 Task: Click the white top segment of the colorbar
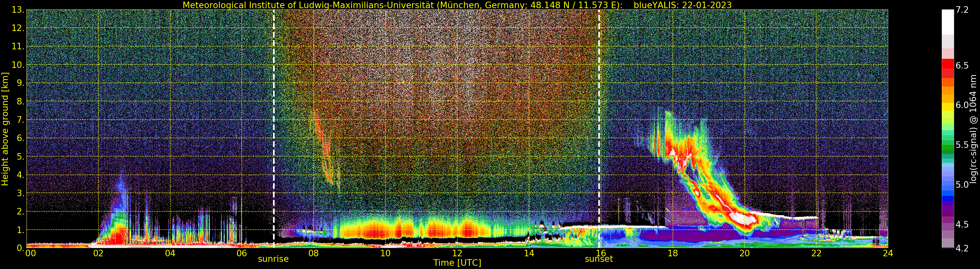(x=948, y=22)
